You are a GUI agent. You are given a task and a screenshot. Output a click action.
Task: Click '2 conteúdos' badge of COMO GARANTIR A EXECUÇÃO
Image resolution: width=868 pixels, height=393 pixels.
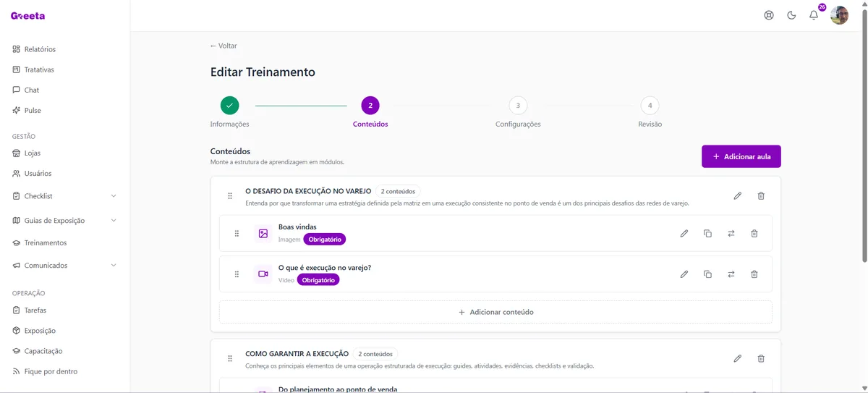tap(375, 354)
